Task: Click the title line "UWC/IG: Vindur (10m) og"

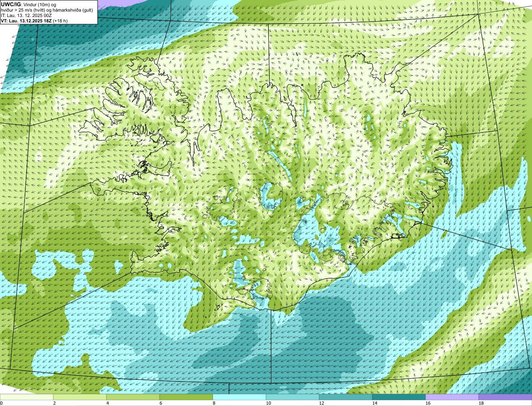Action: pos(29,4)
